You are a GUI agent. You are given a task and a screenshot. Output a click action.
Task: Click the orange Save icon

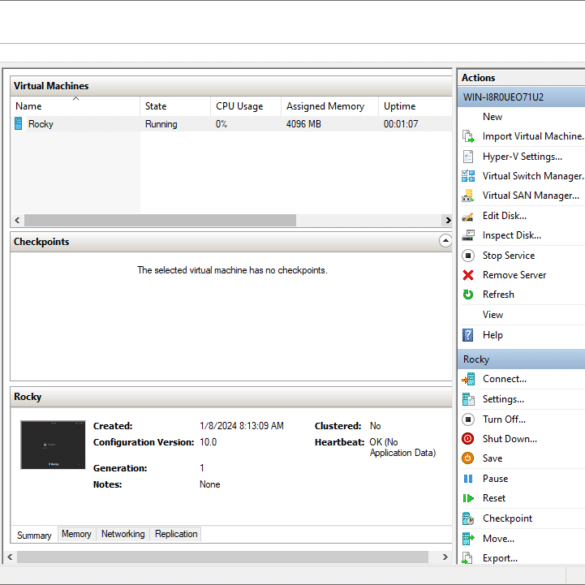tap(468, 459)
